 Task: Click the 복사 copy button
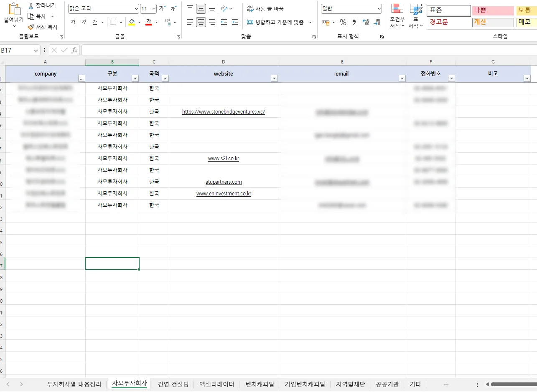click(37, 16)
